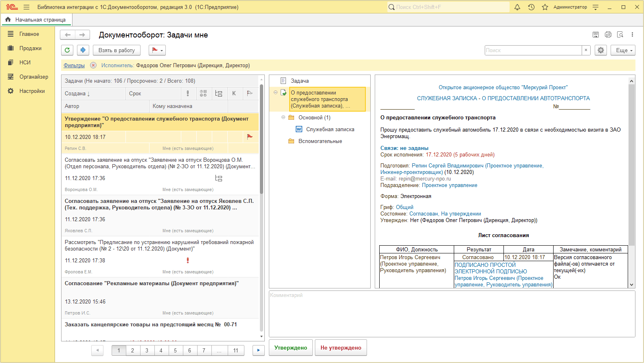Select Согласование Рекламные материалы task
644x363 pixels.
[160, 298]
